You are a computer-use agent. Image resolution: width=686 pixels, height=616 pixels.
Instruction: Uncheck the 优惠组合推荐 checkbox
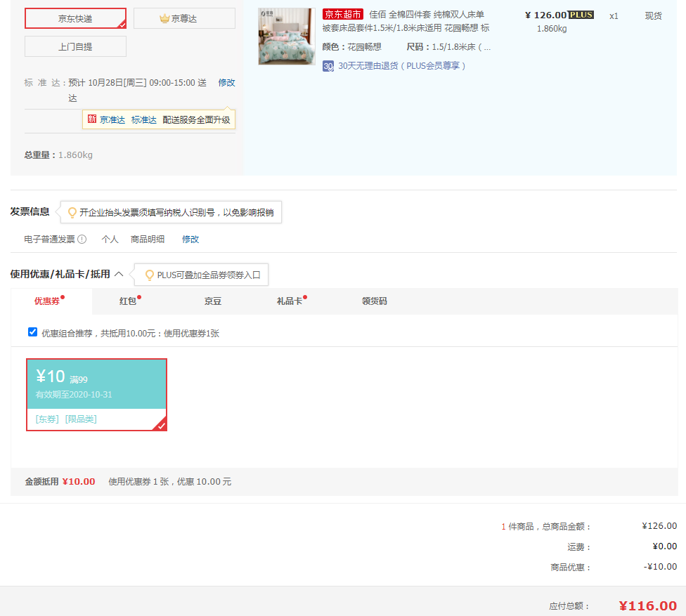click(x=33, y=332)
